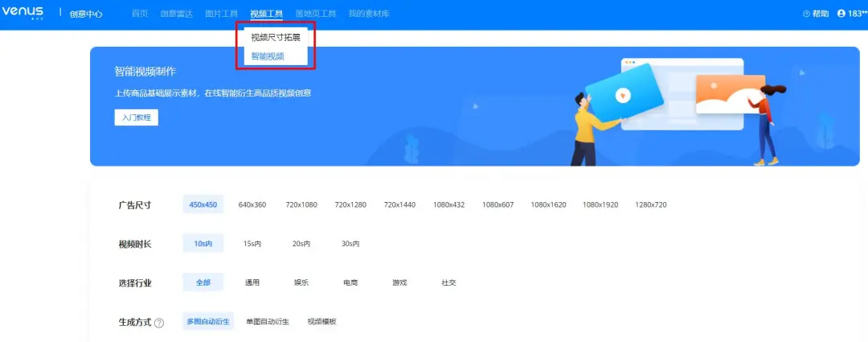Open the 图片工具 menu
868x342 pixels.
(x=222, y=14)
